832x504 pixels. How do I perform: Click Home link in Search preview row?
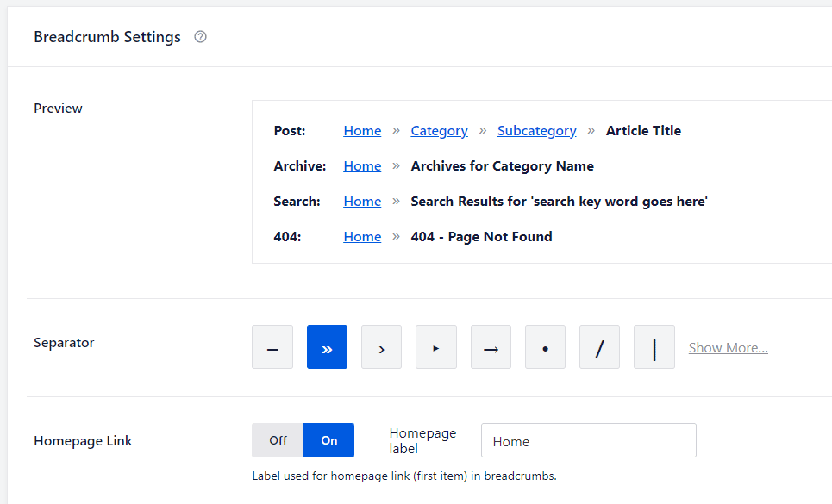click(x=362, y=202)
